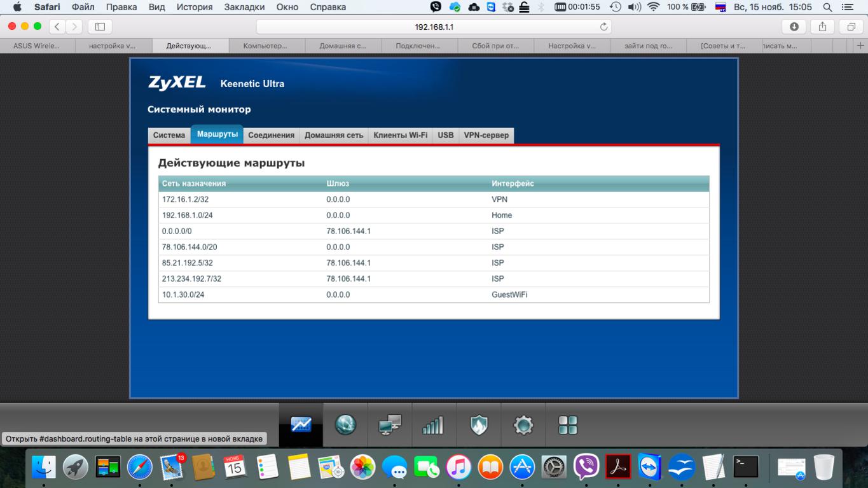
Task: Launch Terminal from the Dock
Action: (x=745, y=468)
